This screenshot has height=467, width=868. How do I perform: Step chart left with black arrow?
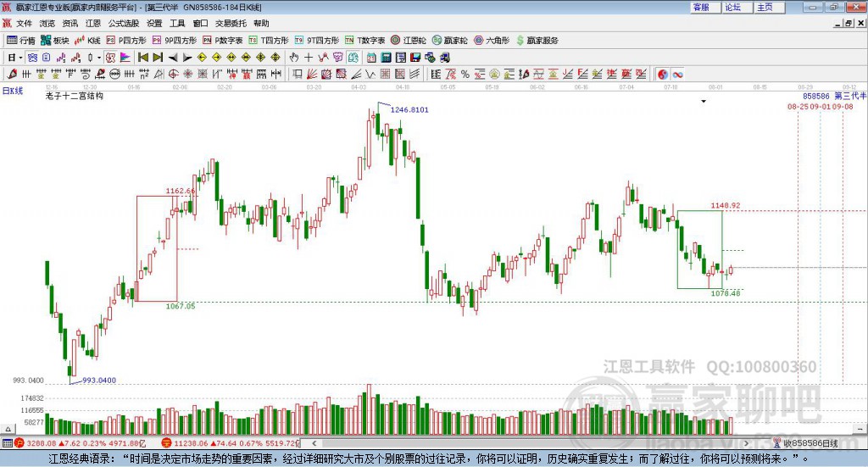click(x=173, y=58)
